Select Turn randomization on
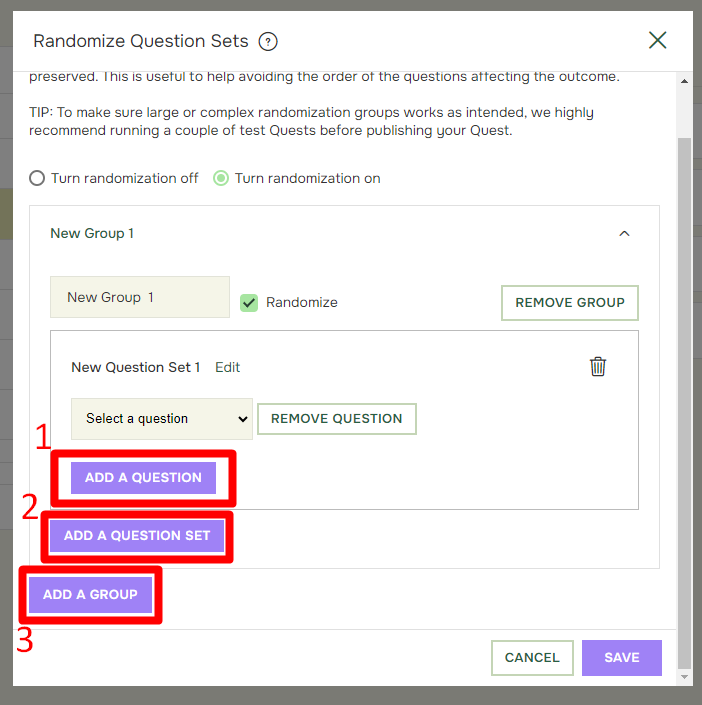 tap(221, 178)
